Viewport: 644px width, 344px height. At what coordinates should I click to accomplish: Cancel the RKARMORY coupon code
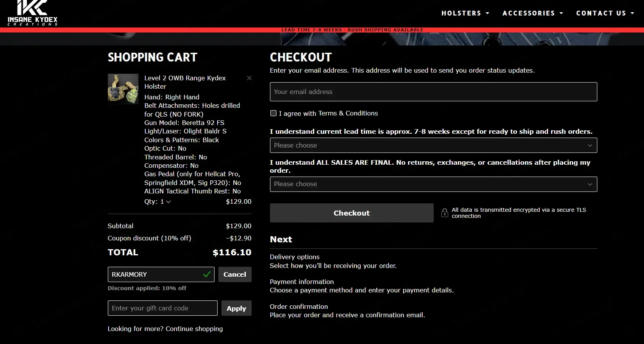pos(235,274)
